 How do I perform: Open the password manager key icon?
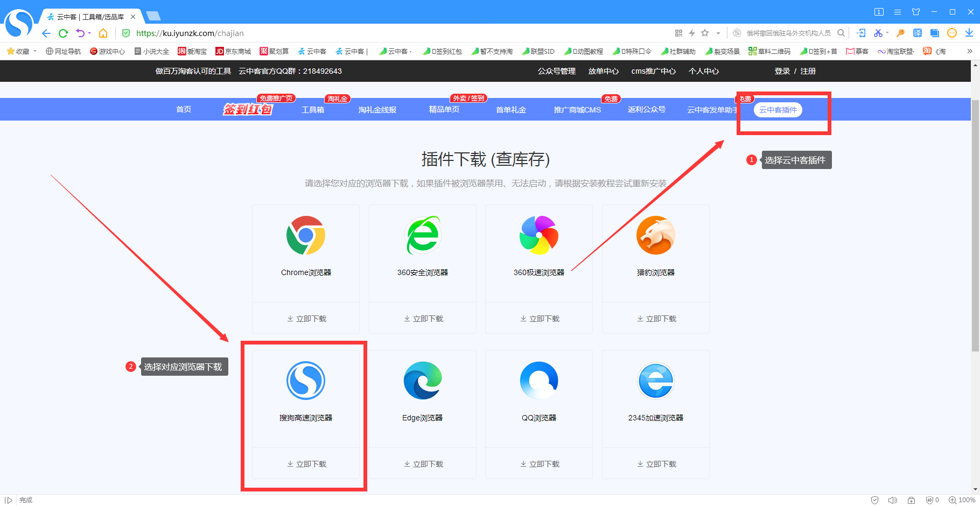coord(900,33)
